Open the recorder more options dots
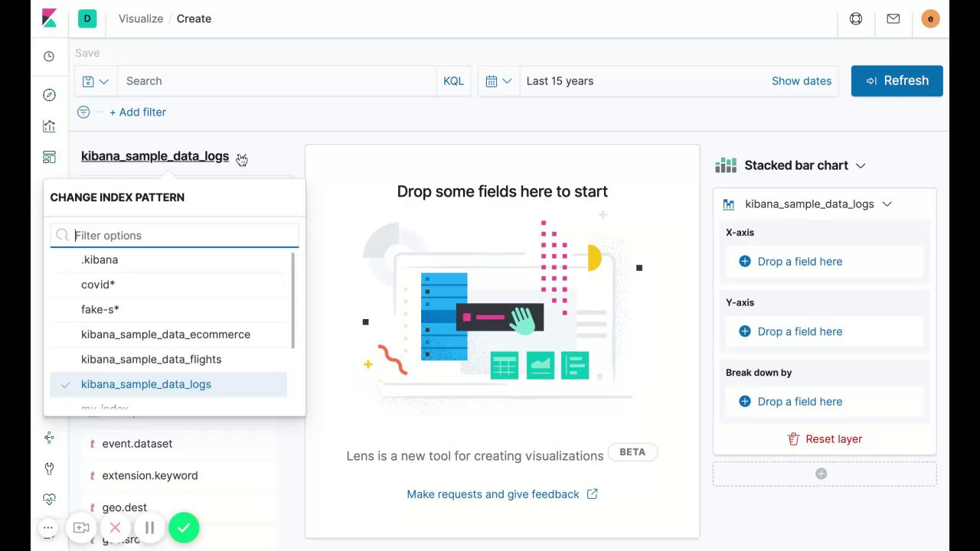 click(47, 527)
